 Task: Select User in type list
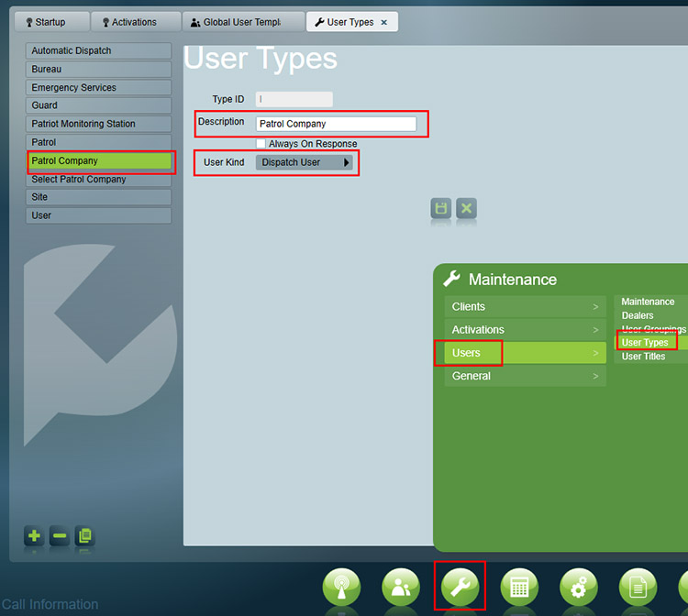click(x=98, y=215)
